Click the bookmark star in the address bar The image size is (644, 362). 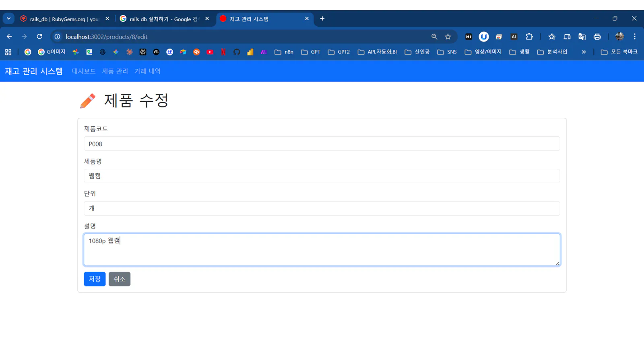(448, 36)
